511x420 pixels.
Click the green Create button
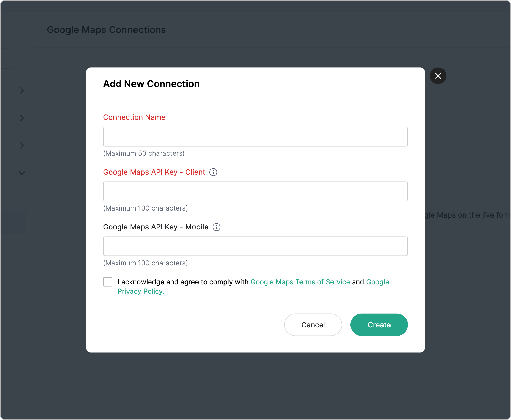coord(379,325)
